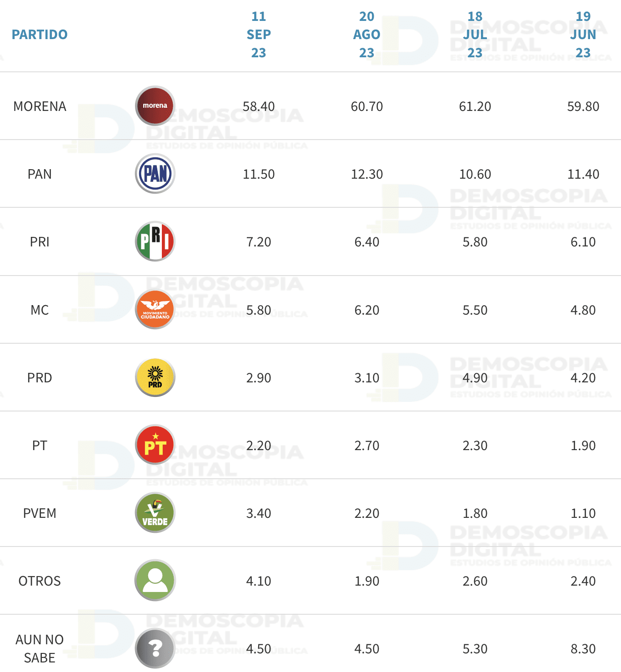Viewport: 621px width, 672px height.
Task: Click the MORENA party name
Action: coord(40,106)
